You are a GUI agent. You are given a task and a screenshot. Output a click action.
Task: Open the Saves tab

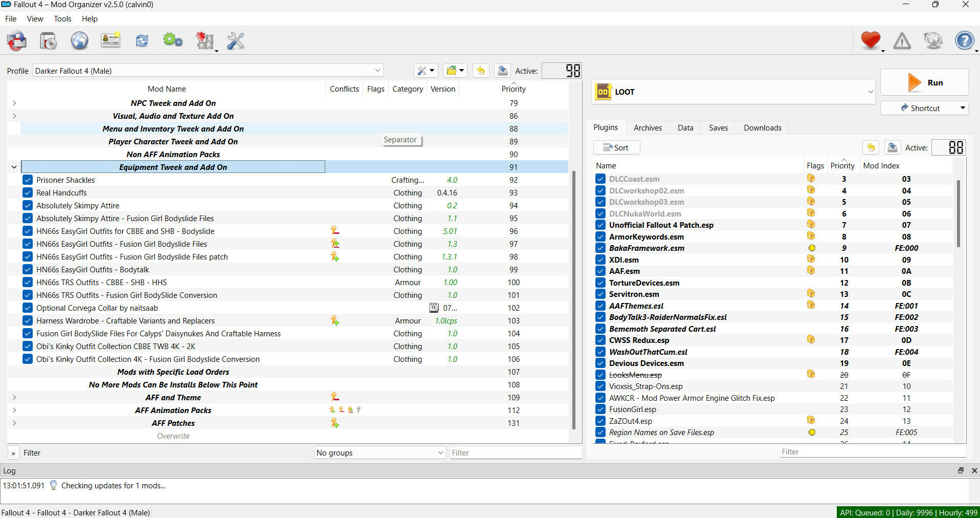click(x=718, y=127)
